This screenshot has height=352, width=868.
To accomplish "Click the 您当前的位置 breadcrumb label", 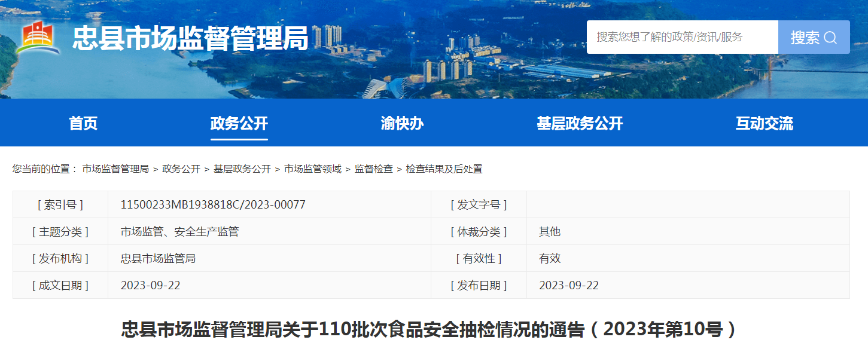I will (45, 169).
